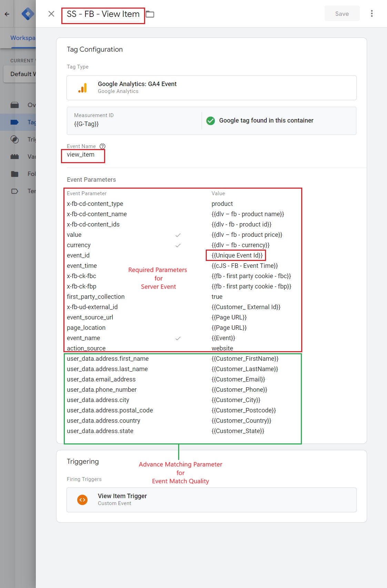Click the {{dlv – fb - product price}} value
387x588 pixels.
click(x=247, y=235)
